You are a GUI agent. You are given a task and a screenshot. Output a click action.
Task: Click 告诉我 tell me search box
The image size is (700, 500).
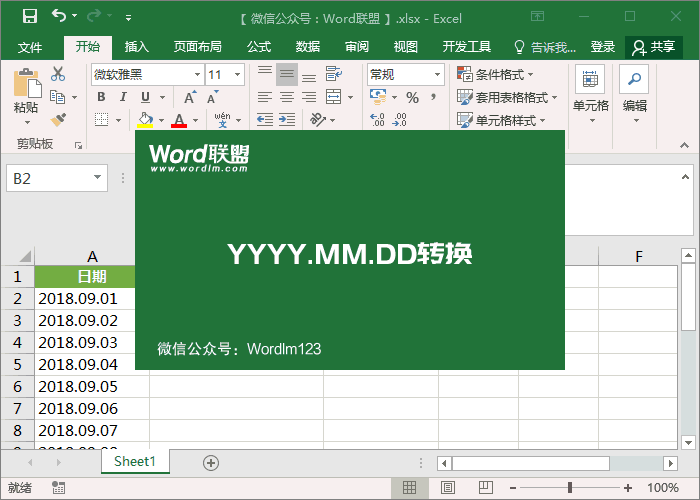[x=545, y=47]
